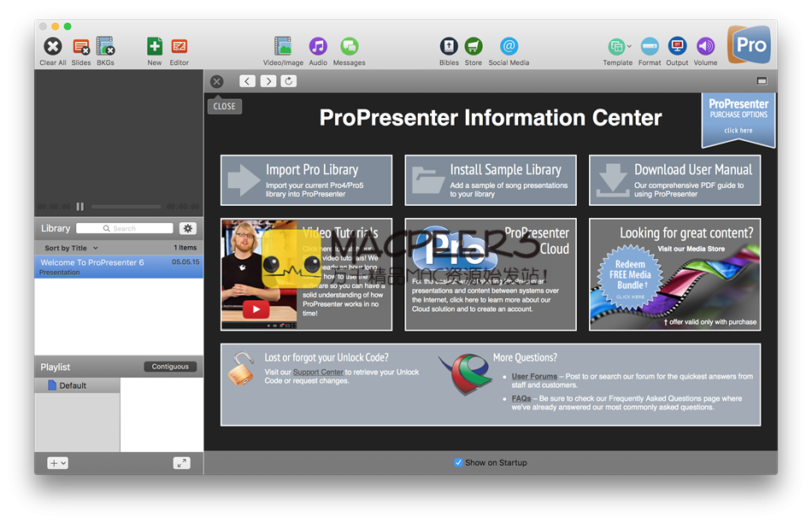Open Library settings gear
The image size is (812, 523).
(187, 228)
